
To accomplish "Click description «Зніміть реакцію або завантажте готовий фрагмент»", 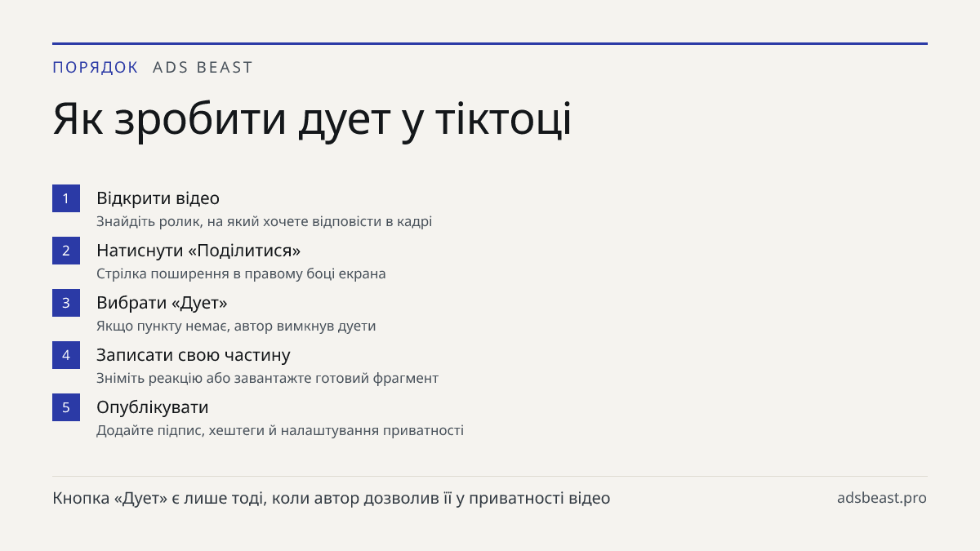I will [267, 378].
